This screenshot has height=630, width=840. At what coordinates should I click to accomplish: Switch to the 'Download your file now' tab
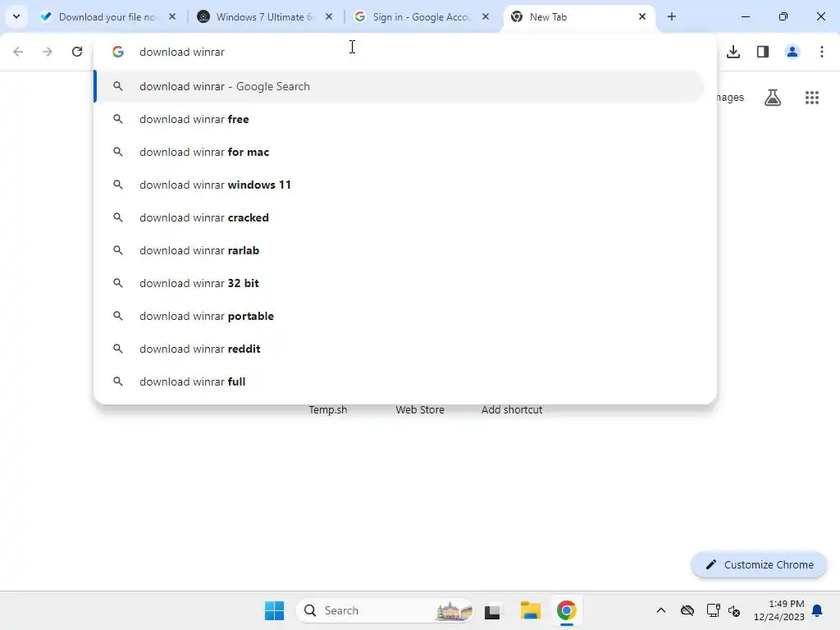[x=106, y=17]
